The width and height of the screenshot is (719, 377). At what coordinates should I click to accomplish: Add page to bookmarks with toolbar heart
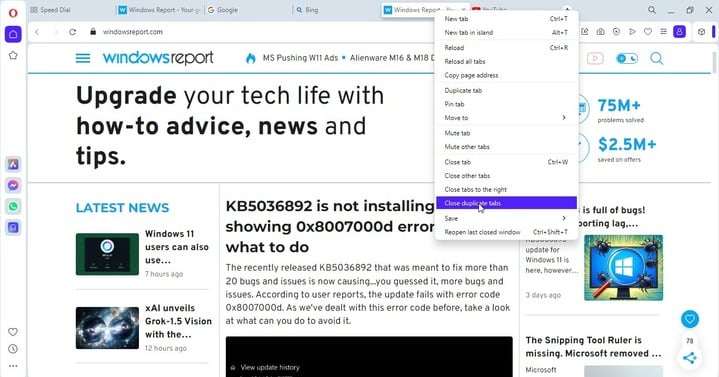[648, 32]
